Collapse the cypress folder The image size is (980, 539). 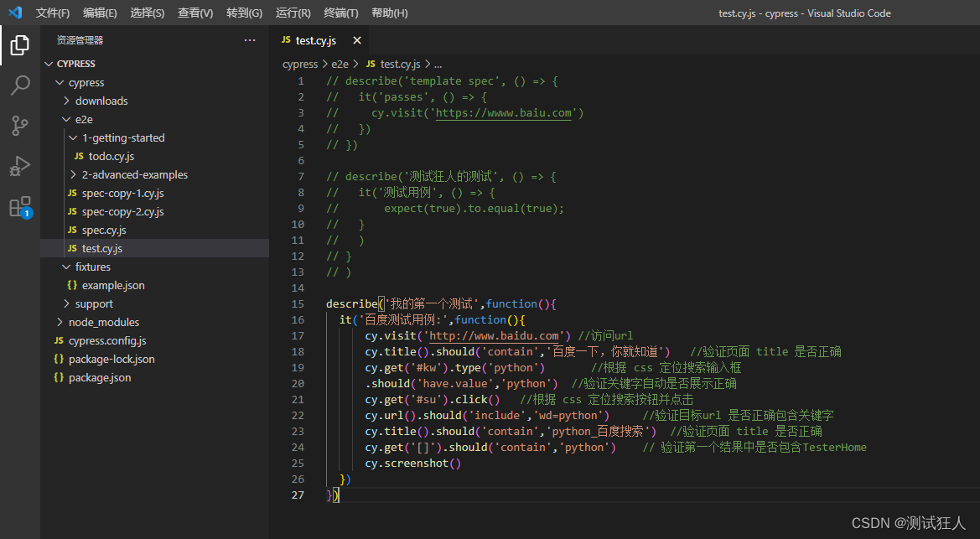[60, 82]
